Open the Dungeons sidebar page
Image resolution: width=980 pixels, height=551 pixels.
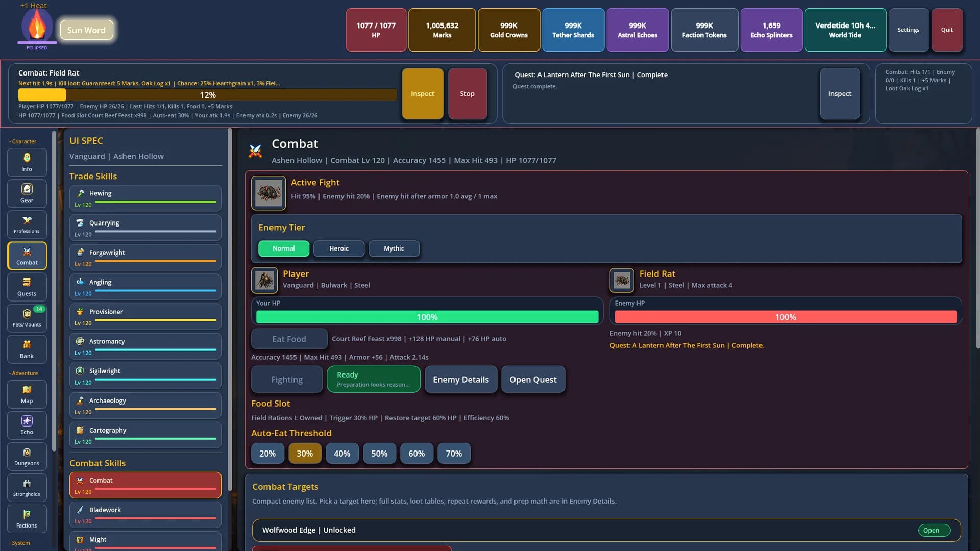click(27, 456)
